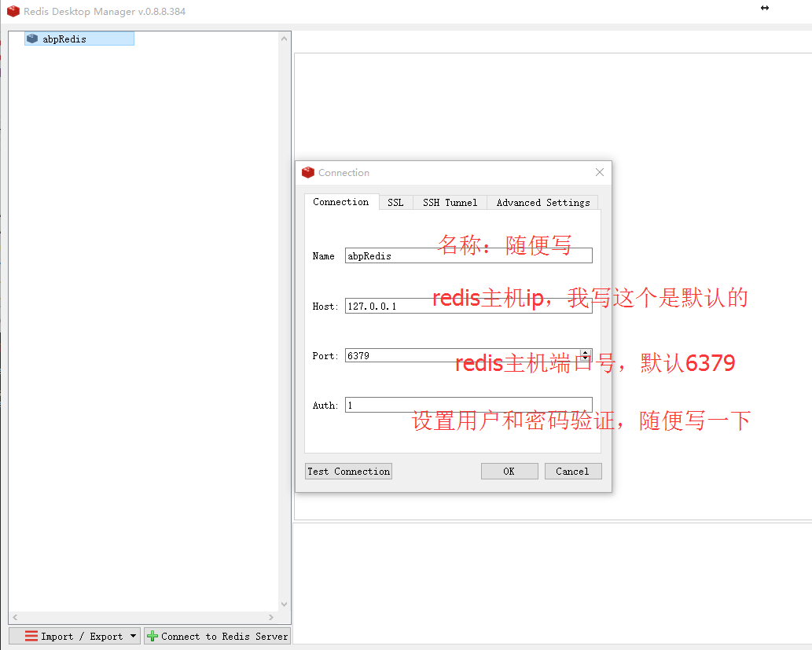Cancel the Connection dialog
The height and width of the screenshot is (650, 812).
pos(573,472)
